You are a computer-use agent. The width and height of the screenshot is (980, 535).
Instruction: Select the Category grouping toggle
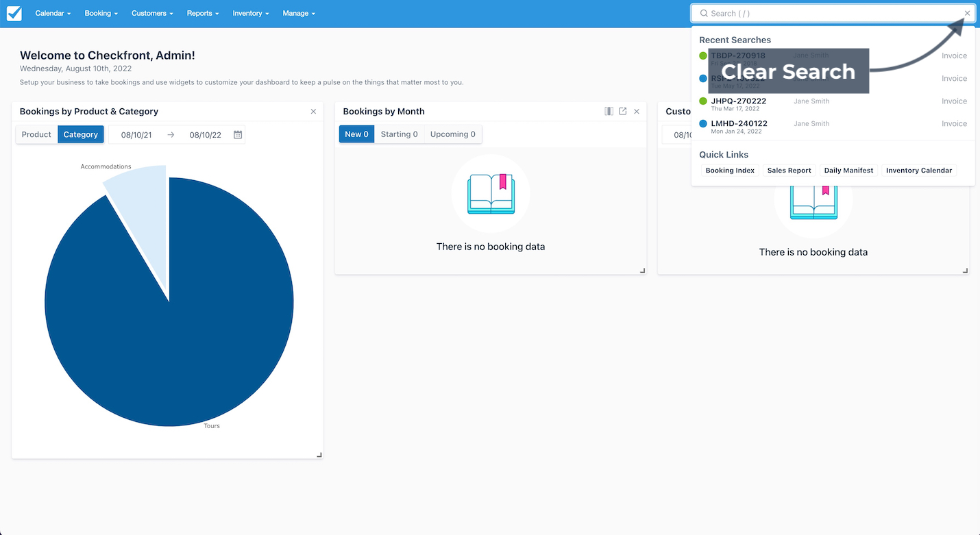(x=81, y=134)
